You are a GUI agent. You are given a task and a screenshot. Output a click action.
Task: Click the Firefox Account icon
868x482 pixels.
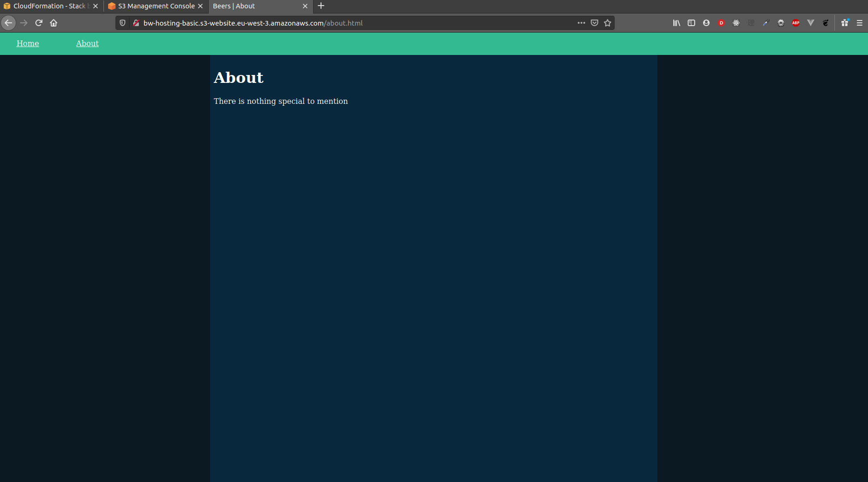point(705,23)
